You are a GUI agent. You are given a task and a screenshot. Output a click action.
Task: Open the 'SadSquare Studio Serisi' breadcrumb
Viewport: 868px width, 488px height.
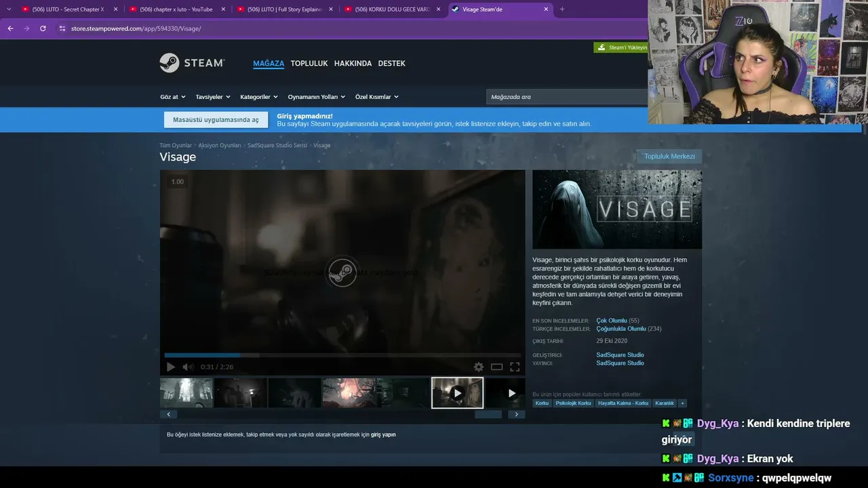(x=277, y=146)
